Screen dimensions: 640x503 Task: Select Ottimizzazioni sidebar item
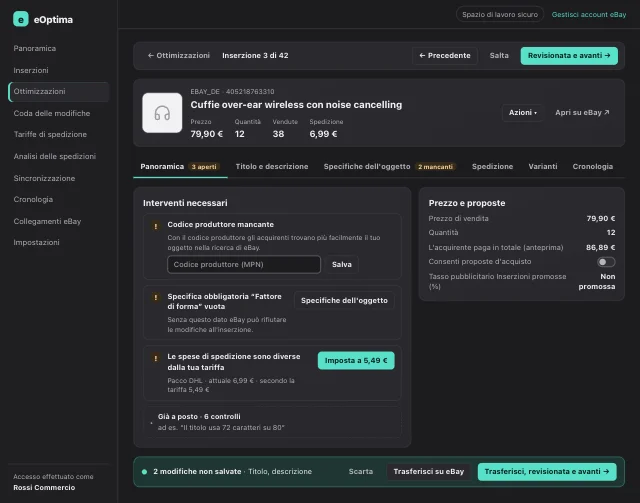59,91
